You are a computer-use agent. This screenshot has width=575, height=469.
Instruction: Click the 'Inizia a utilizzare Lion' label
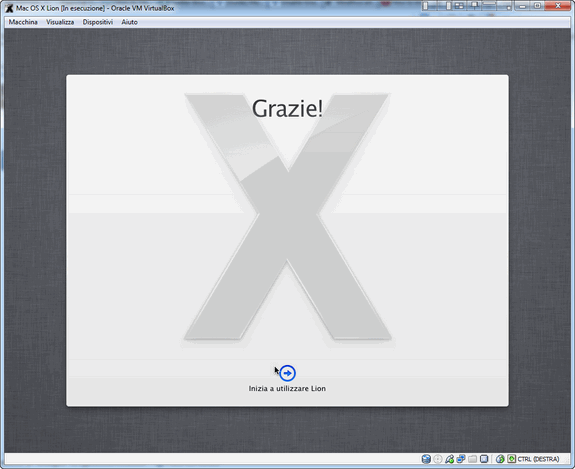pos(287,388)
